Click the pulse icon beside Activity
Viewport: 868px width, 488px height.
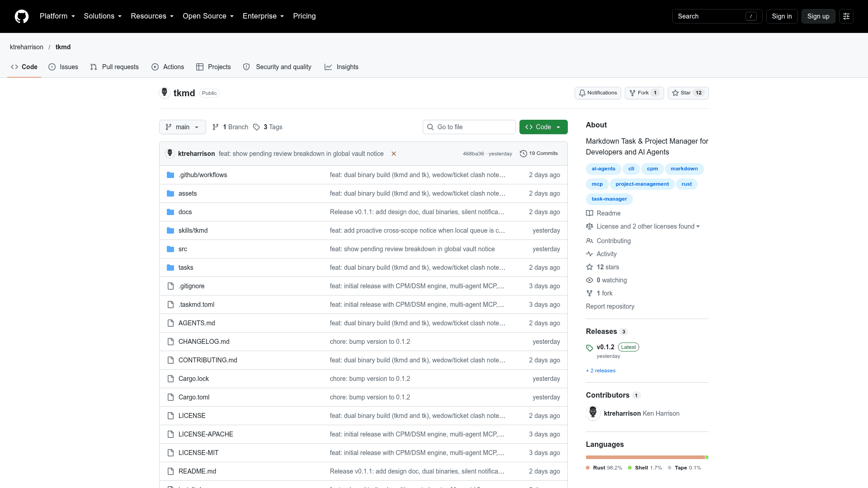tap(590, 254)
